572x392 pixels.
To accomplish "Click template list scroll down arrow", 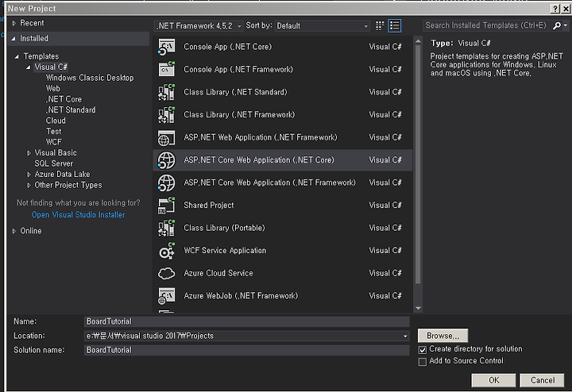I will [418, 308].
